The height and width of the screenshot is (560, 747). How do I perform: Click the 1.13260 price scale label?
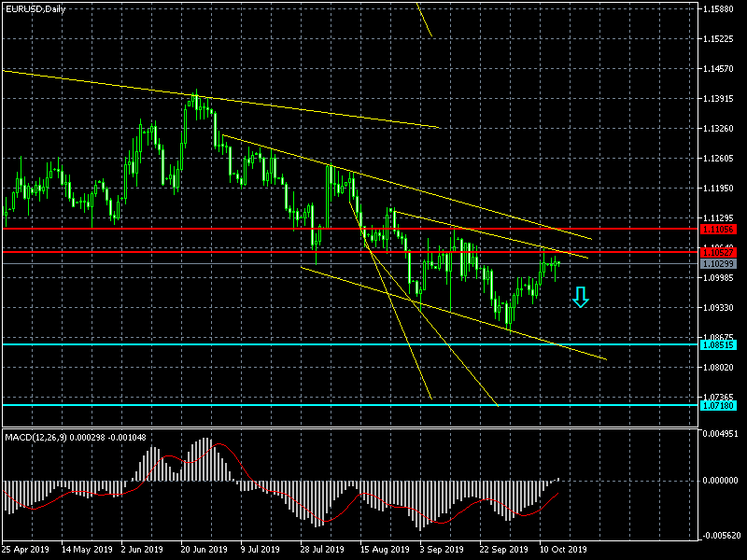[x=718, y=129]
